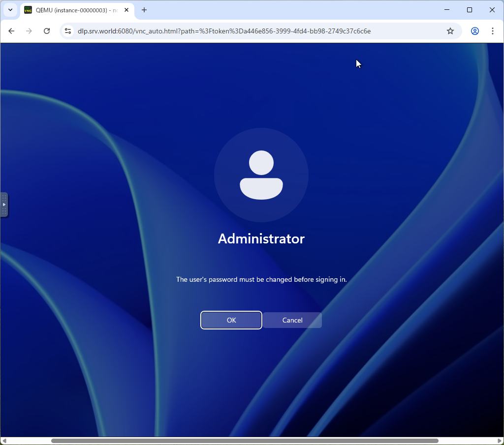Open the Chrome profile account icon

pos(474,30)
